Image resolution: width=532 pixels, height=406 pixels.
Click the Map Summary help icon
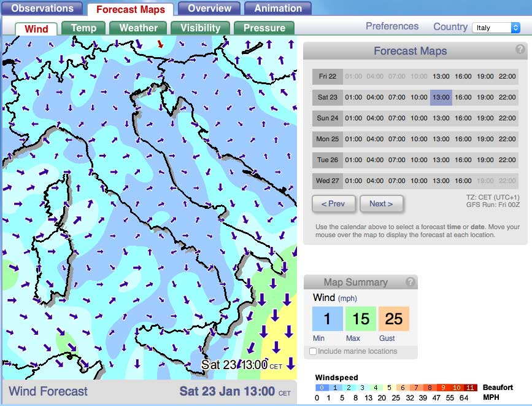[410, 283]
